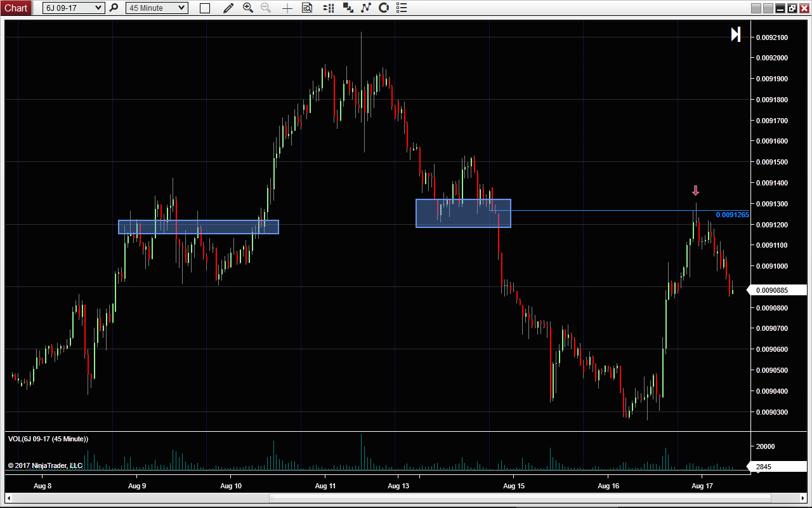Screen dimensions: 812x508
Task: Click the Aug 16 date label
Action: click(608, 486)
